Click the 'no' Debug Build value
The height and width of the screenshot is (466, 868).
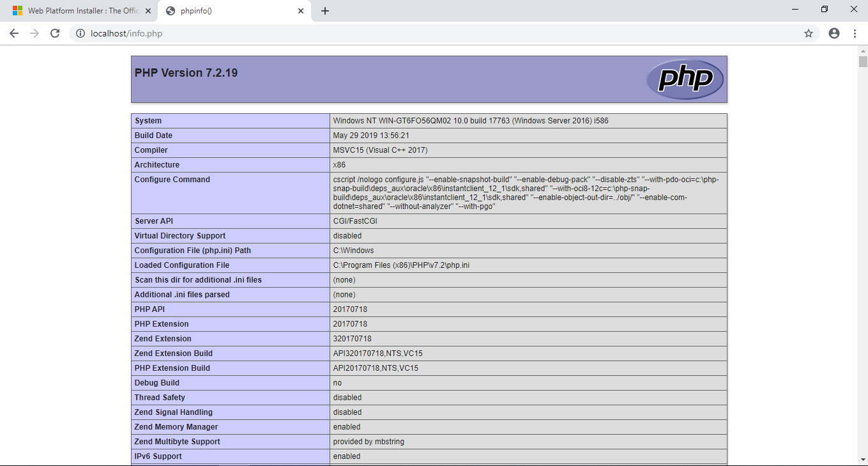(x=337, y=383)
